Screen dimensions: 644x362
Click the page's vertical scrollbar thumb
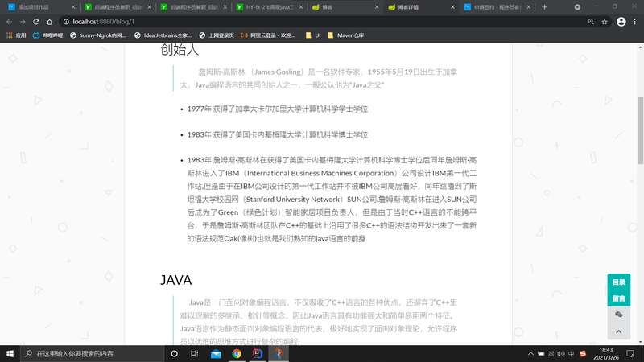click(640, 130)
